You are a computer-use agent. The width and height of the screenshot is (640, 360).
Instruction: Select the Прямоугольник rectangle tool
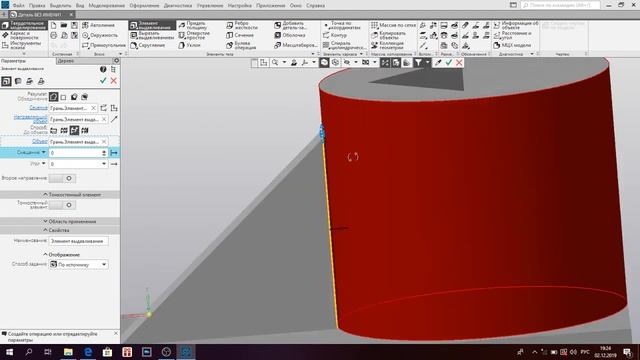pyautogui.click(x=104, y=45)
